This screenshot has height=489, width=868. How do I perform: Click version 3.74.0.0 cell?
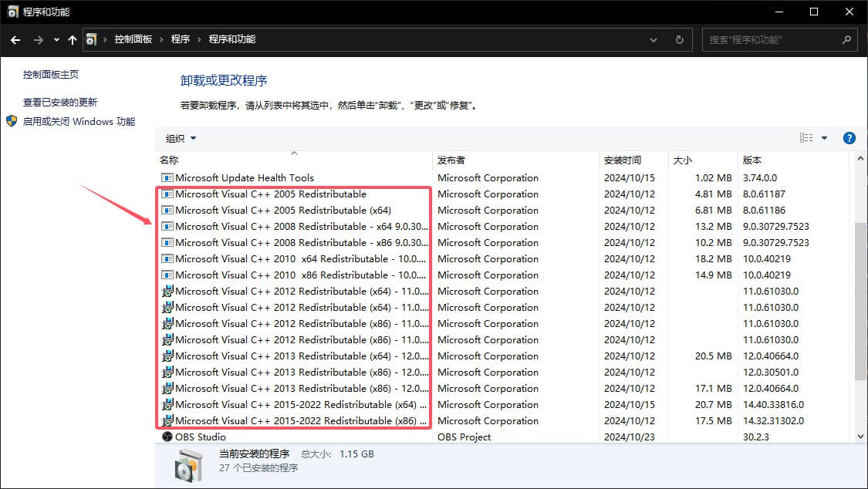pyautogui.click(x=759, y=178)
